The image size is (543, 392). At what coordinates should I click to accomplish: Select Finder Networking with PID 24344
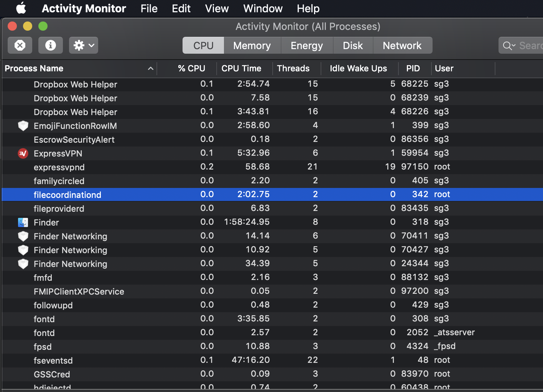[272, 264]
